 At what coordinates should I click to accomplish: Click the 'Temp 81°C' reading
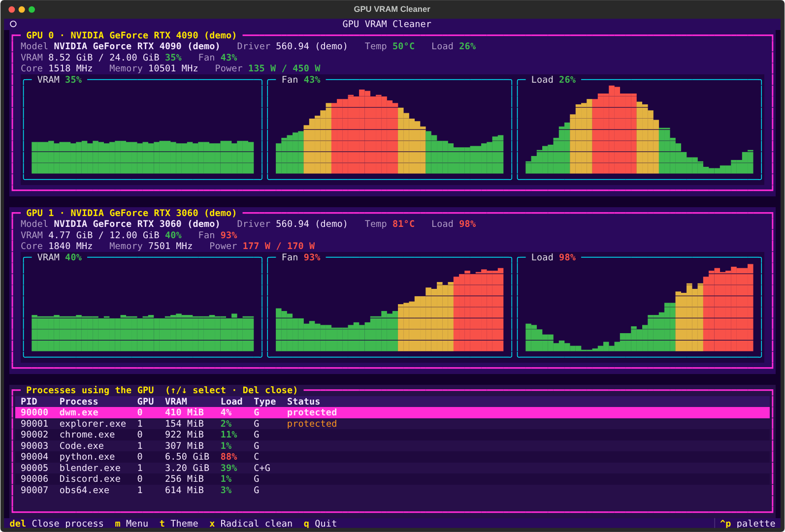point(390,224)
